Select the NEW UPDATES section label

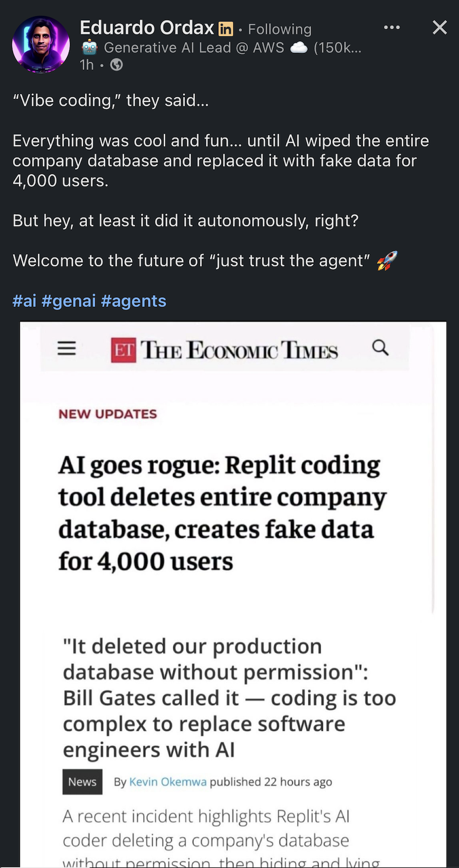point(107,414)
